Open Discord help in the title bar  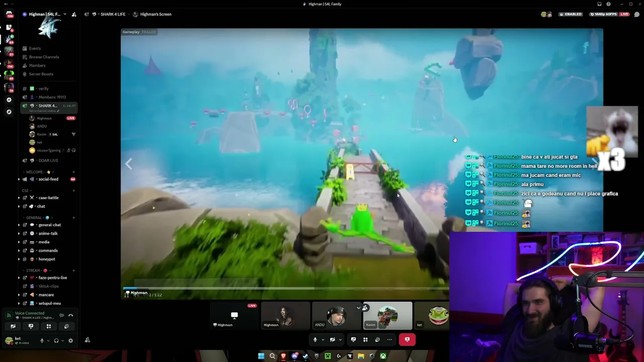pos(608,4)
